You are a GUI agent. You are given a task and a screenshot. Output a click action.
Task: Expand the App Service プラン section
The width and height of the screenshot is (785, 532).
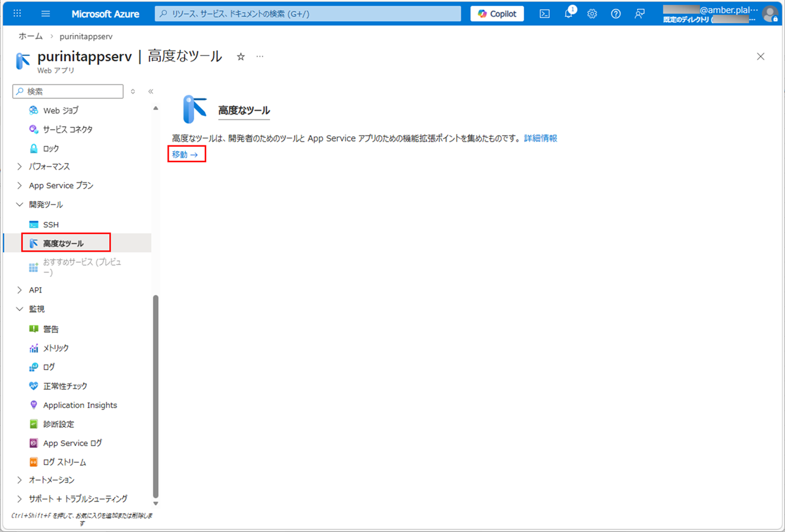pos(61,185)
